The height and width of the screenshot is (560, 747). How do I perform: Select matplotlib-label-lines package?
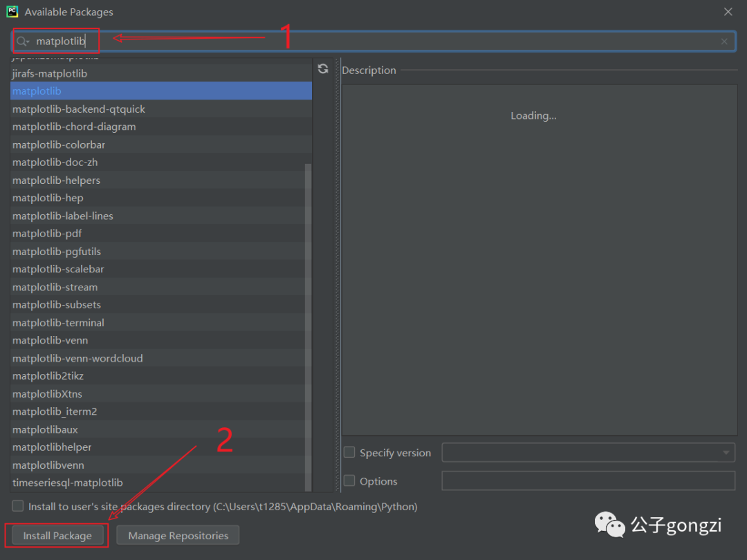point(157,216)
